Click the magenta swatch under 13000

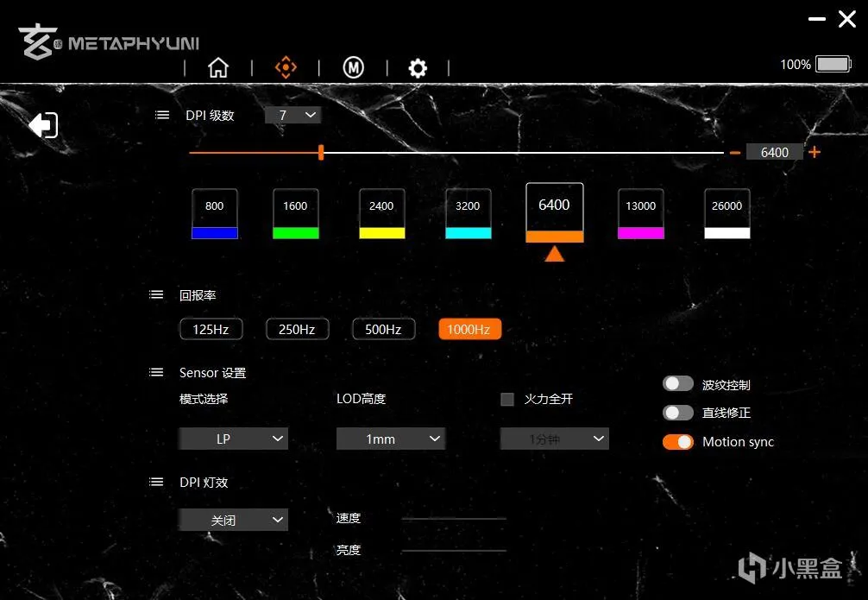[641, 233]
